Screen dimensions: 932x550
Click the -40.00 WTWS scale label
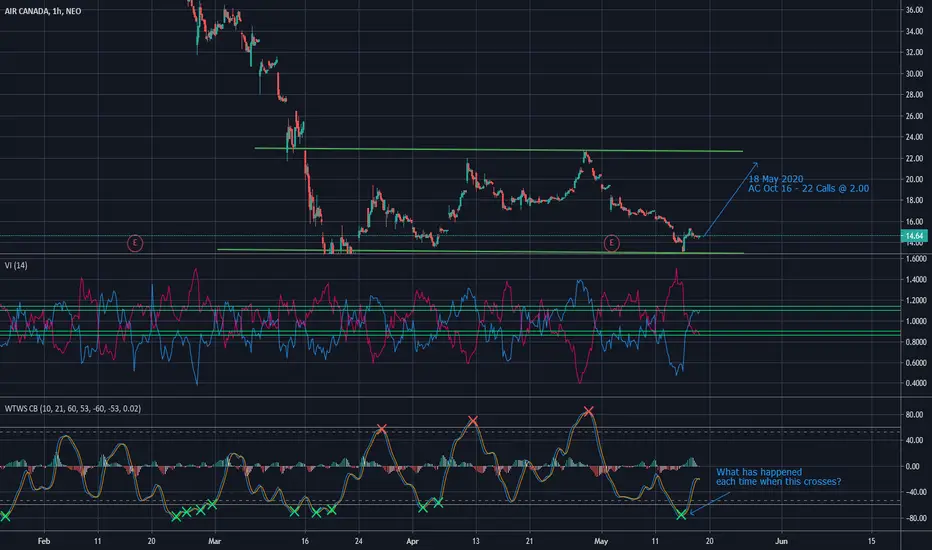tap(915, 492)
